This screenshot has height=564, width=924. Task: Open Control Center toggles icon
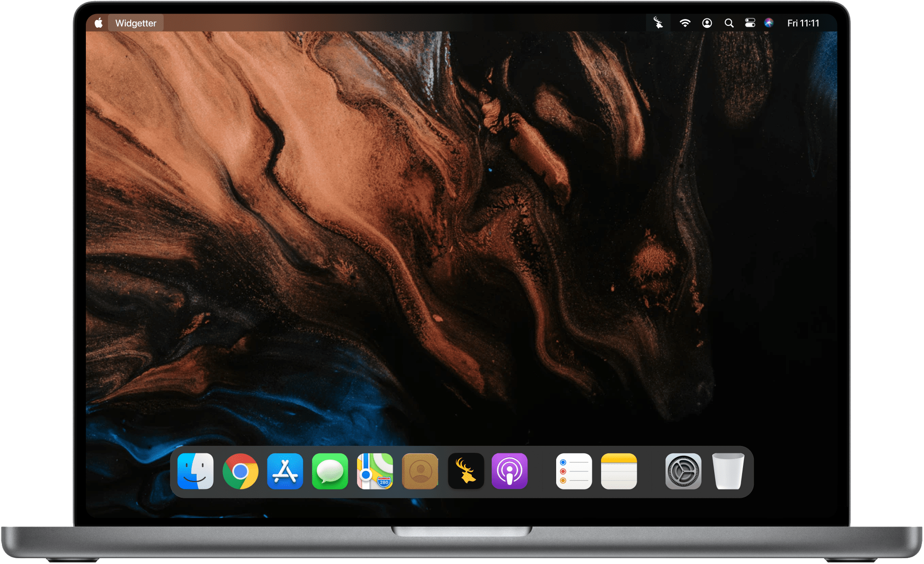[750, 23]
